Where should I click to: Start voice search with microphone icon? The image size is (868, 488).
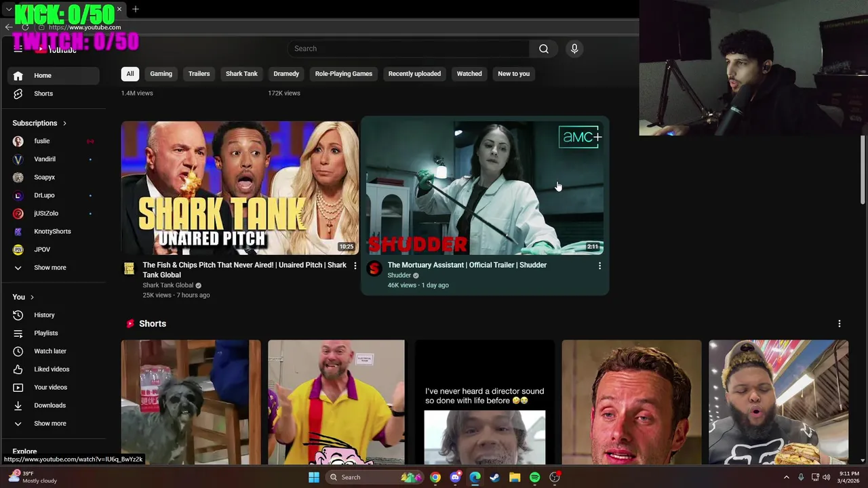[x=574, y=49]
